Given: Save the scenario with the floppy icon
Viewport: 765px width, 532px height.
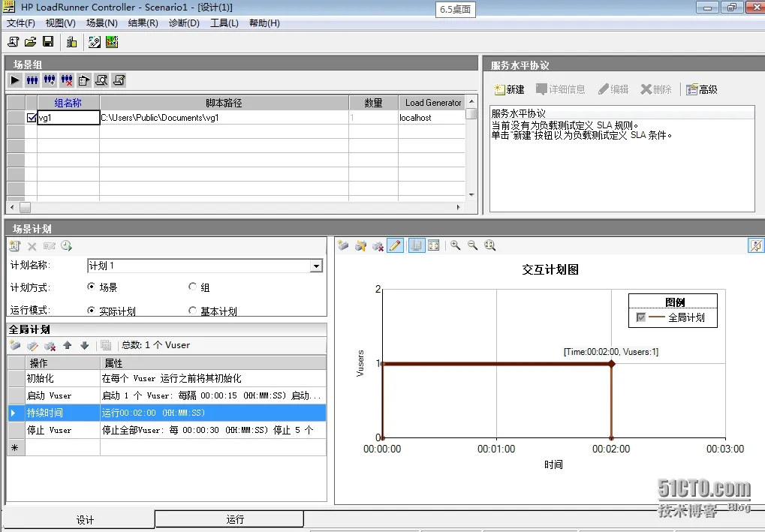Looking at the screenshot, I should point(48,42).
